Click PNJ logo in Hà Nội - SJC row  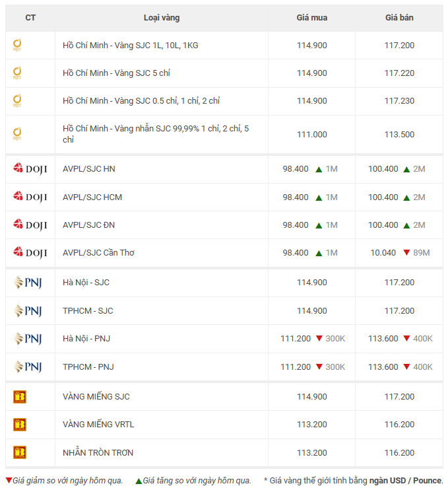coord(28,283)
